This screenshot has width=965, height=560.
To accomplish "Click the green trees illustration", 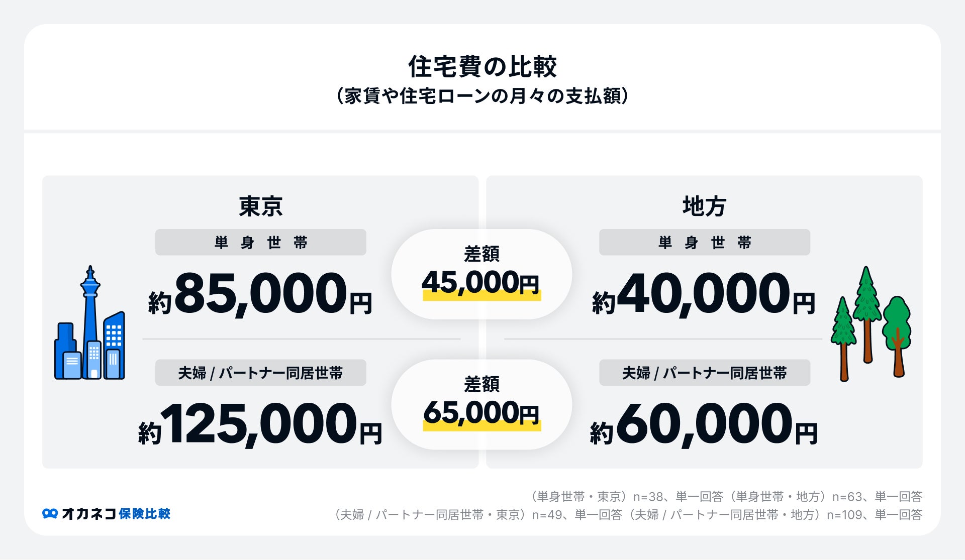I will [x=871, y=323].
